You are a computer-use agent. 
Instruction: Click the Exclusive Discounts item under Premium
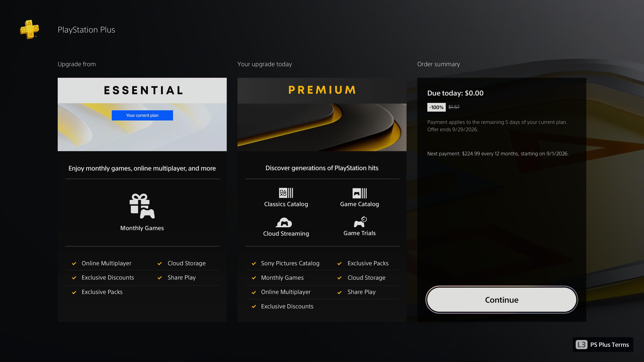[x=287, y=306]
